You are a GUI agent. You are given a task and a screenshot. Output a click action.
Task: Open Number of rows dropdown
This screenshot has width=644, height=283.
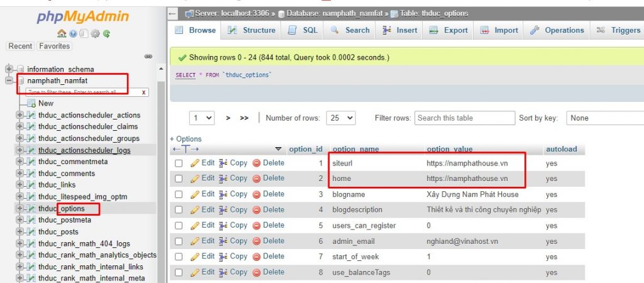341,118
